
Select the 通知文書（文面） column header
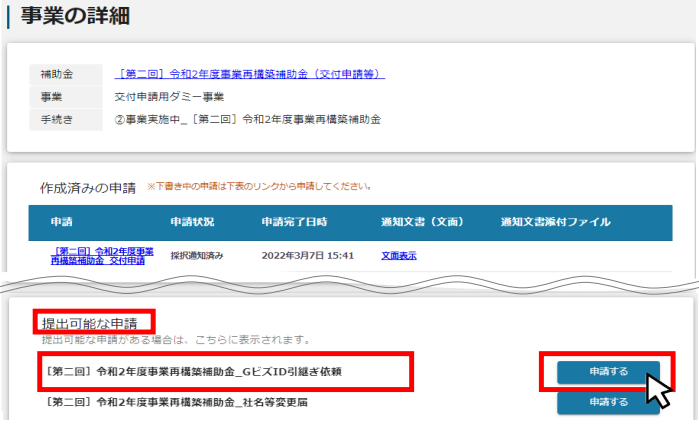422,222
